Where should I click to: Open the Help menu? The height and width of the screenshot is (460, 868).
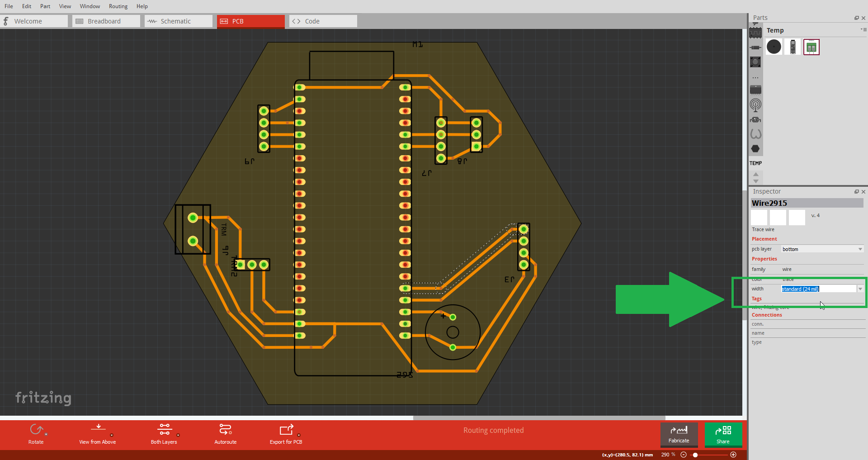[142, 6]
